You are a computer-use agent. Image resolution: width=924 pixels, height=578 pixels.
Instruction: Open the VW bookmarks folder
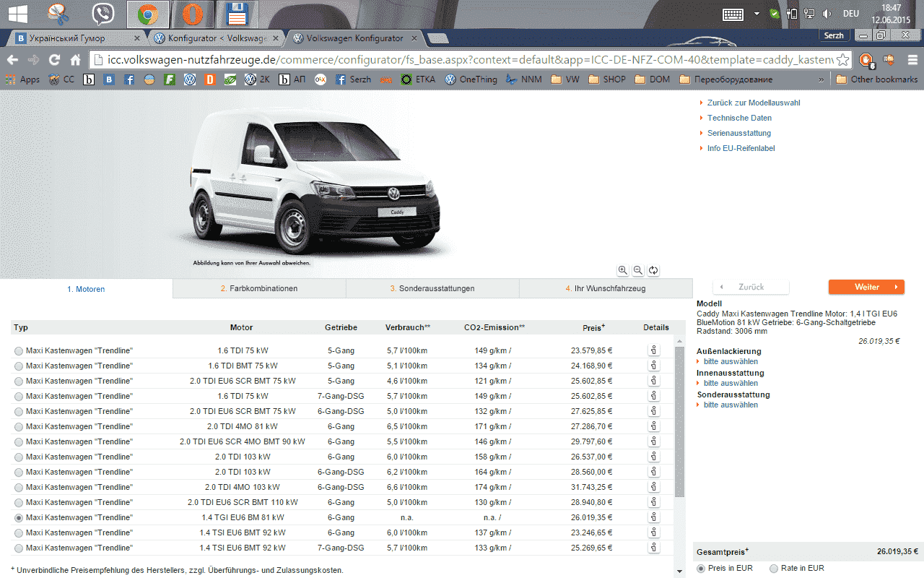coord(565,79)
